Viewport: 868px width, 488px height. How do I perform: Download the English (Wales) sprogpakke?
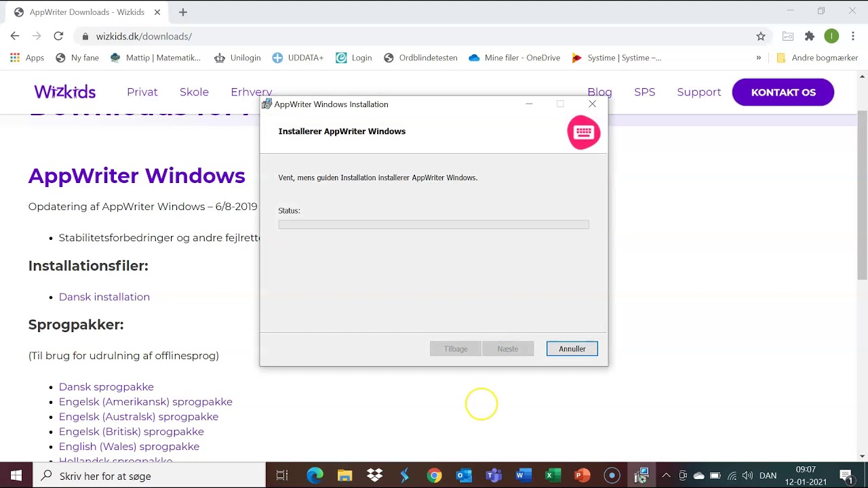pyautogui.click(x=129, y=447)
